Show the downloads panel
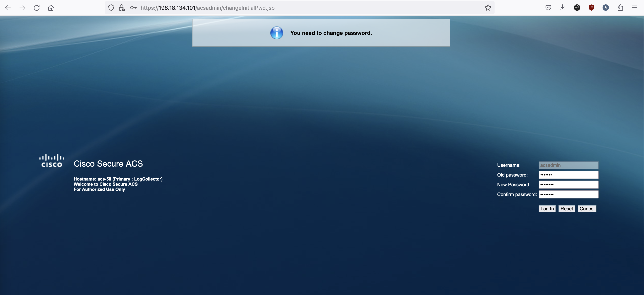Image resolution: width=644 pixels, height=295 pixels. 563,8
